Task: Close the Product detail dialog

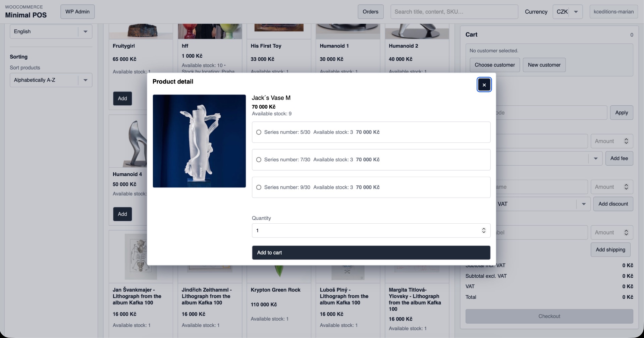Action: [x=484, y=85]
